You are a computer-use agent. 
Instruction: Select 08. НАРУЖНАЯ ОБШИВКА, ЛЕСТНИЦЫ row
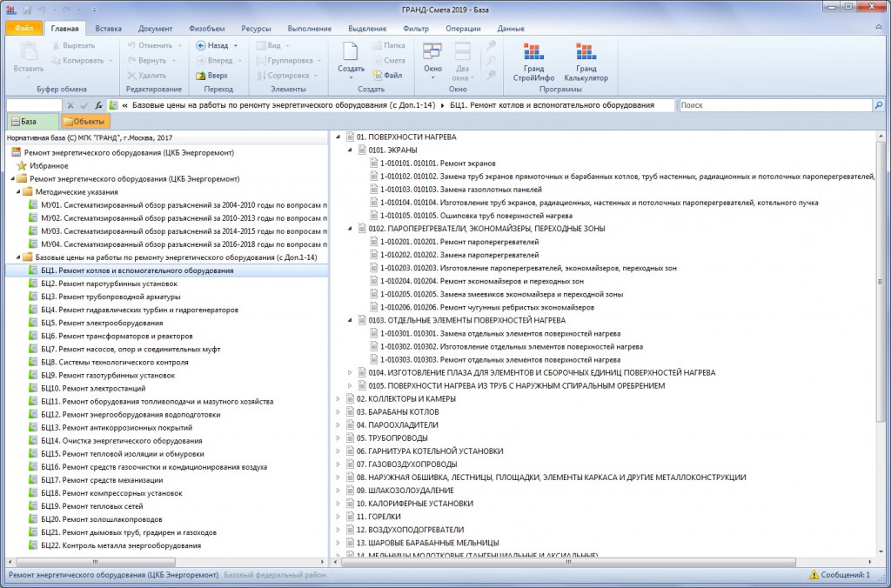pyautogui.click(x=546, y=478)
